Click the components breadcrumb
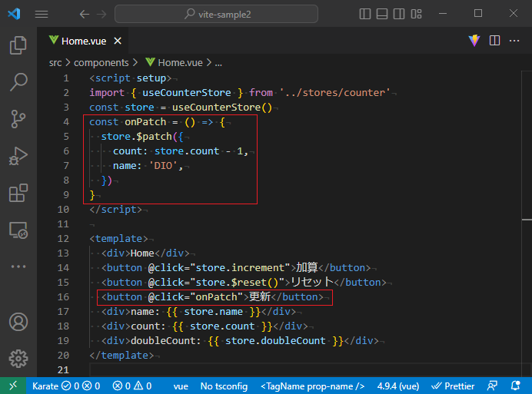Screen dimensions: 532x394 click(101, 63)
